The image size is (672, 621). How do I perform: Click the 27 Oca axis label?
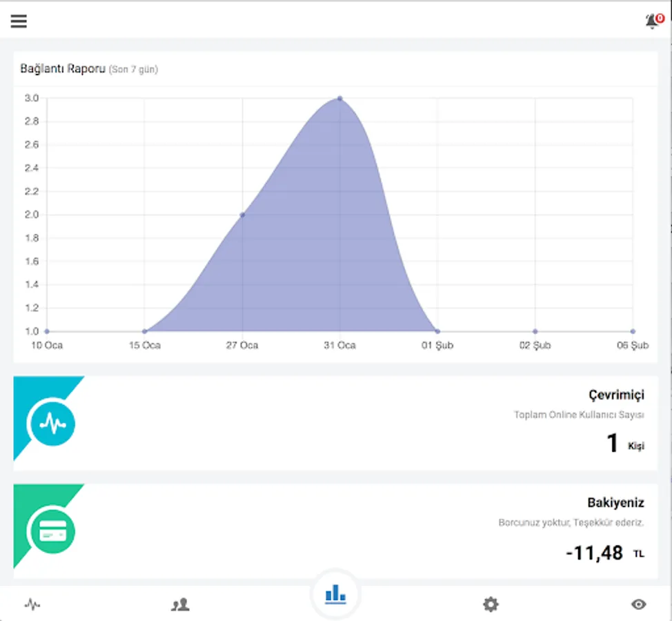242,346
